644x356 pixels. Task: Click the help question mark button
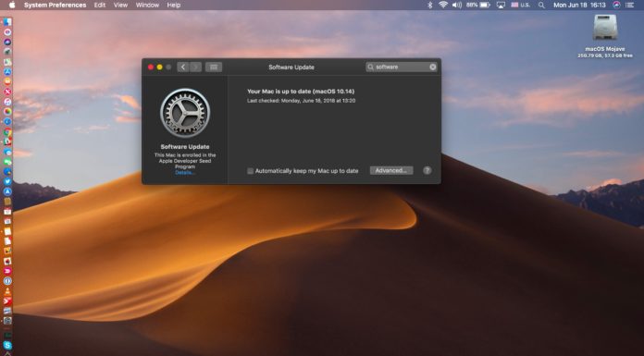coord(427,170)
